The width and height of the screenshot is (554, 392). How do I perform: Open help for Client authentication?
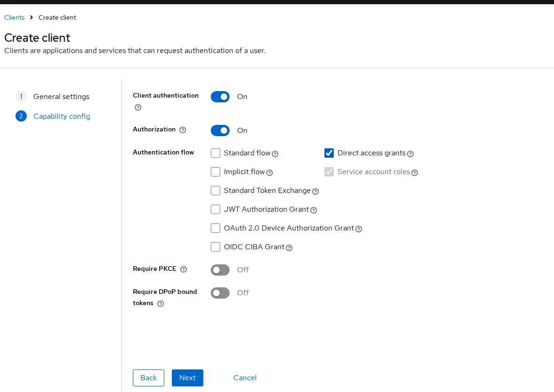point(138,108)
